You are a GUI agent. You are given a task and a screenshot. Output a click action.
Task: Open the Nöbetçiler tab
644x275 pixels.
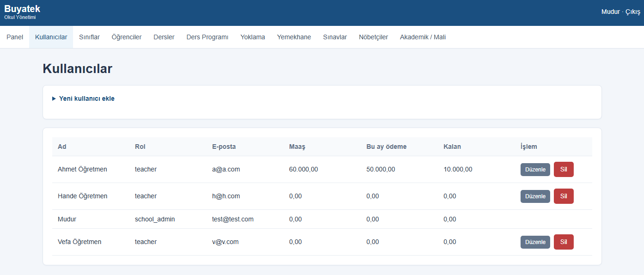374,37
